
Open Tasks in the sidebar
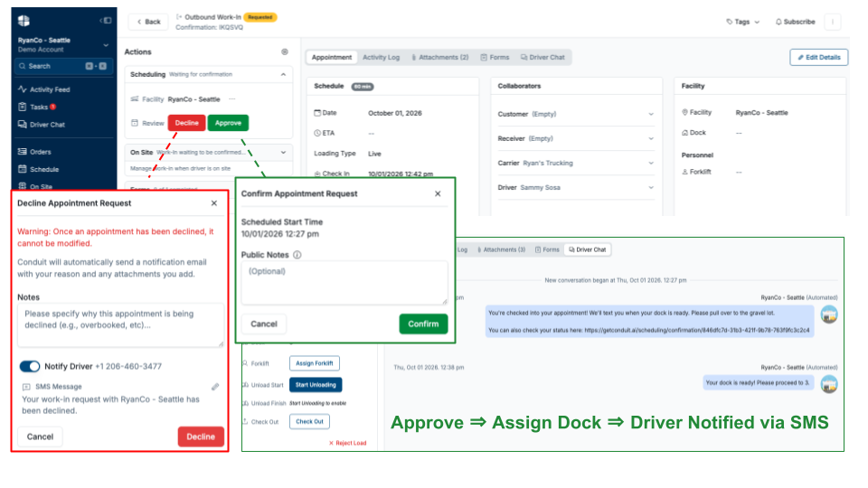click(x=36, y=107)
